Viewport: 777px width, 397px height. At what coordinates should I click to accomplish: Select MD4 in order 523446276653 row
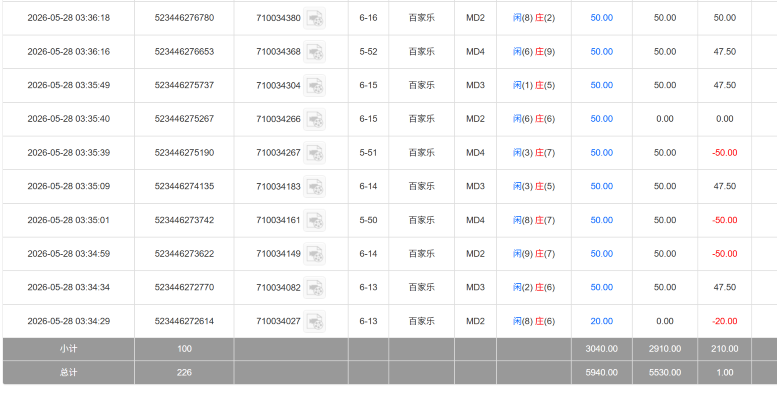(x=475, y=52)
